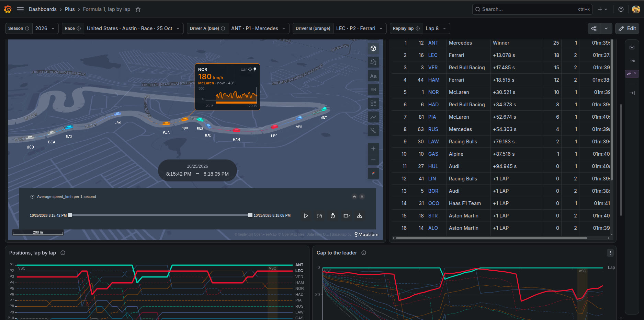Toggle the map 3D view cube icon

click(373, 49)
